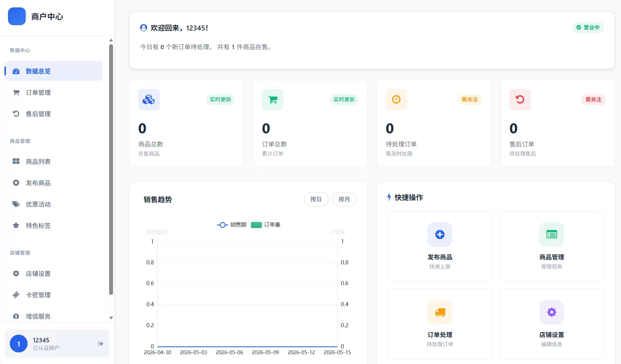
Task: Click the 店铺管理 section header
Action: point(20,253)
